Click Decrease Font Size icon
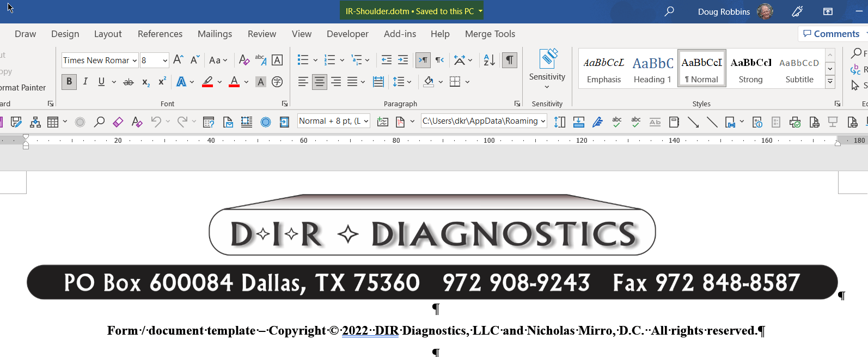 (195, 60)
